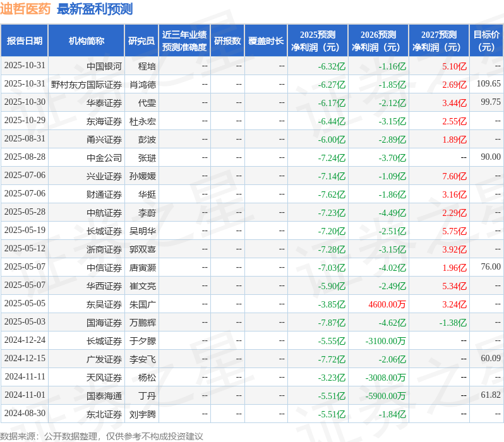Click the target price 60.09
Screen dimensions: 504x442
pos(491,359)
